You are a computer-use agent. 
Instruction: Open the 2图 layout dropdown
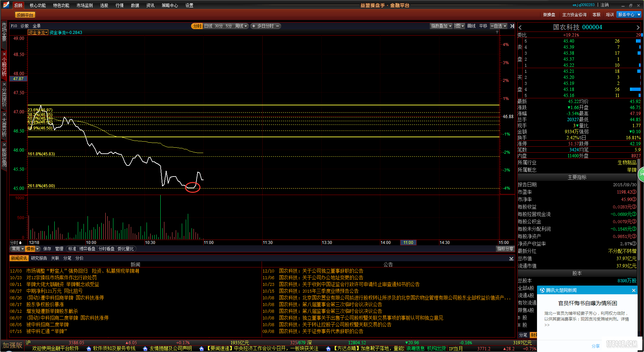tap(459, 26)
